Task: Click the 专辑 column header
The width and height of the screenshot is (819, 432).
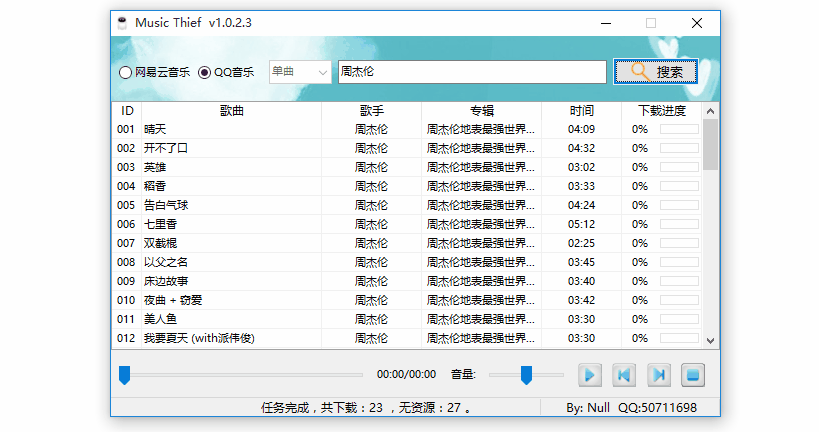Action: tap(482, 111)
